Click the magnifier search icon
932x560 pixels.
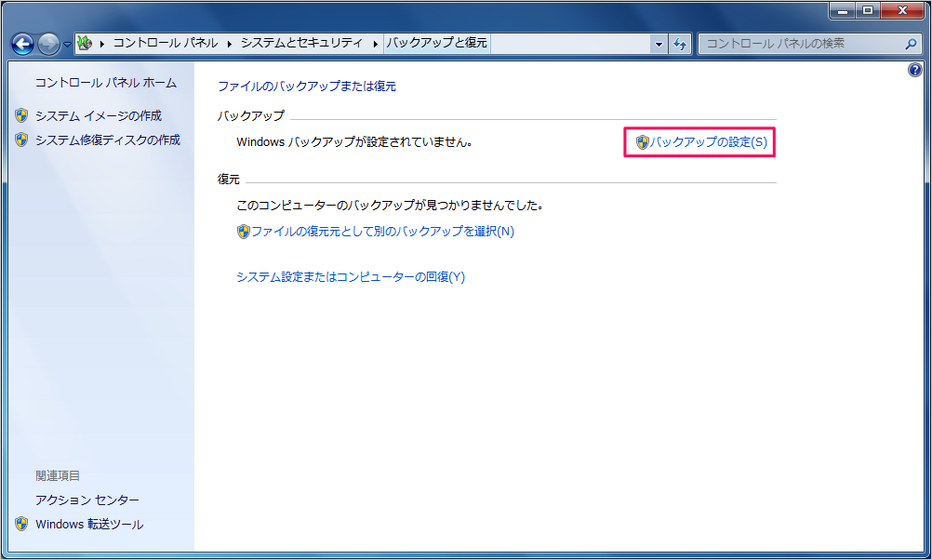click(911, 44)
